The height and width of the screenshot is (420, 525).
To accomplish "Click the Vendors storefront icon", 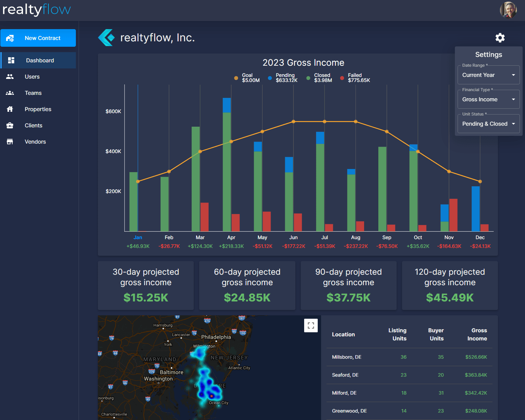I will (10, 142).
